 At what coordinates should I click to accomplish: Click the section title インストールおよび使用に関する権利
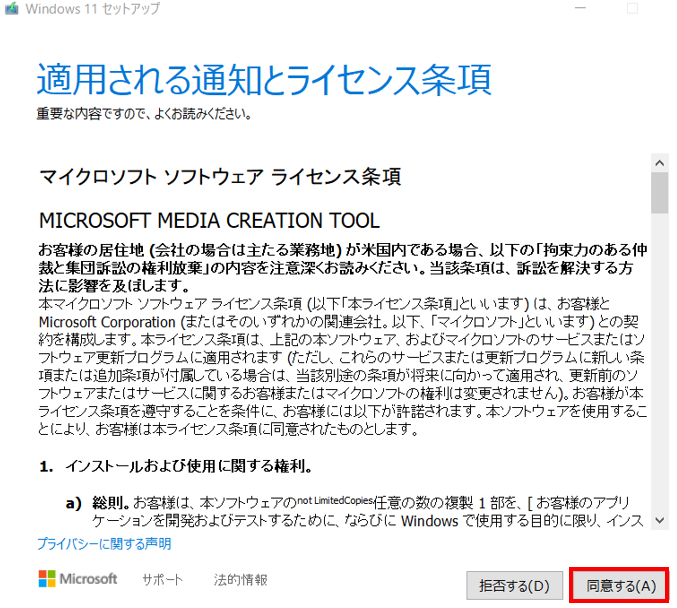[188, 466]
